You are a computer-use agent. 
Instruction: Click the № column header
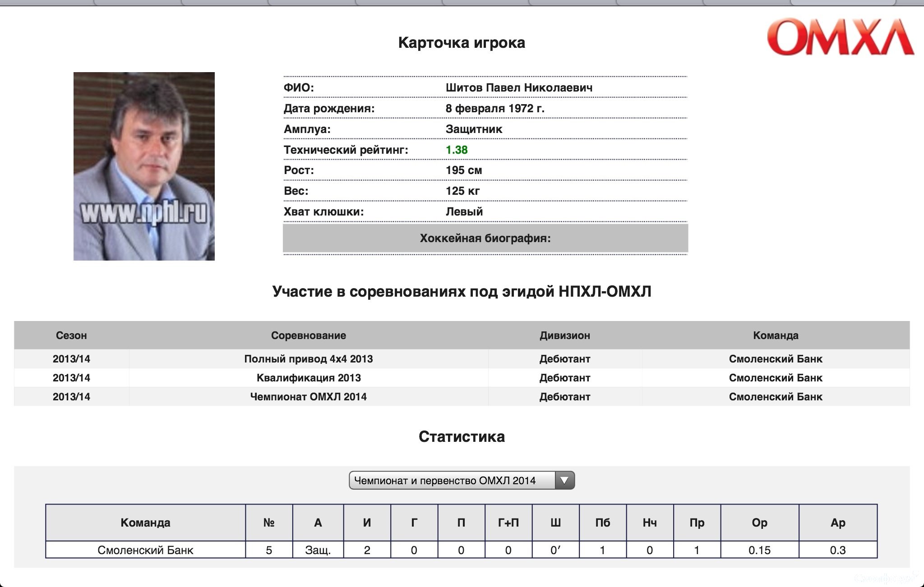(269, 523)
